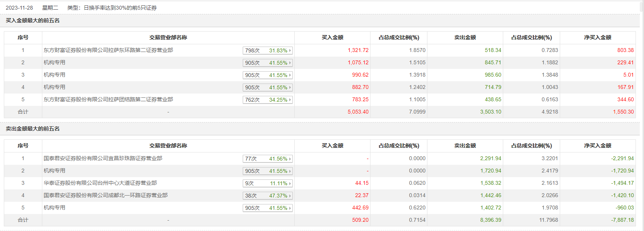Click arrow icon on 77次 41.56% box
Viewport: 644px width, 231px height.
290,159
